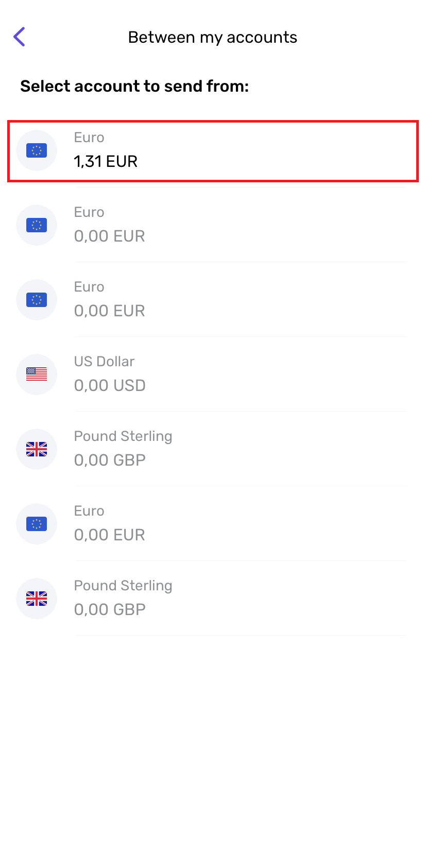Select the 0,00 USD balance
426x868 pixels.
coord(110,385)
